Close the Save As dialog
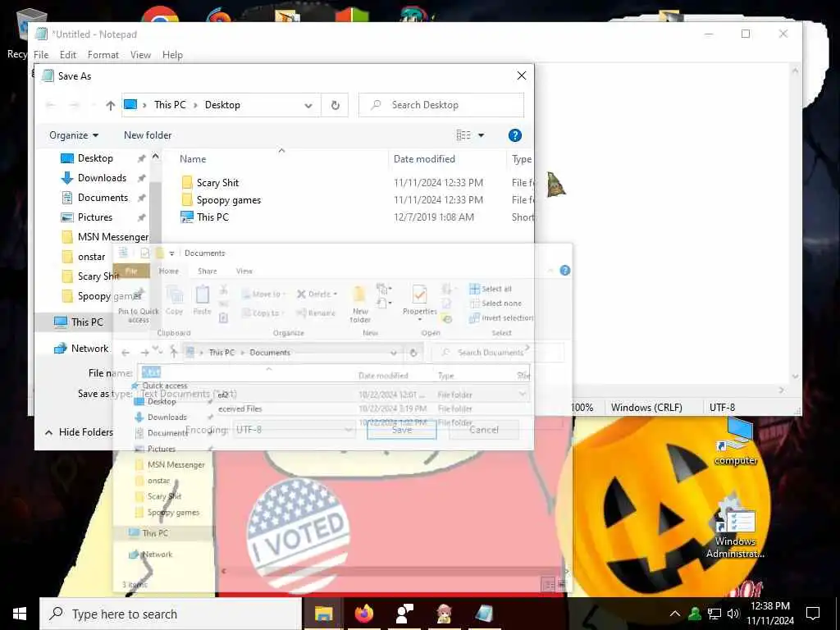This screenshot has width=840, height=630. tap(521, 76)
